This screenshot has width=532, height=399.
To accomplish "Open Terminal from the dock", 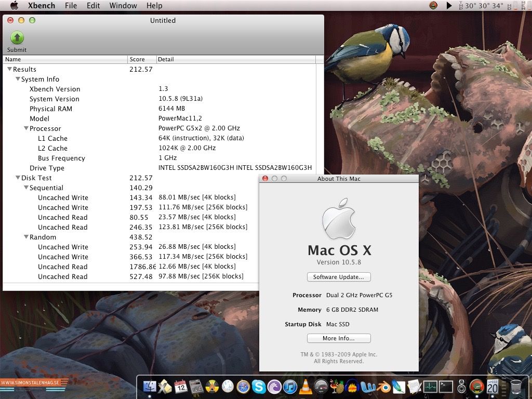I will click(x=445, y=387).
